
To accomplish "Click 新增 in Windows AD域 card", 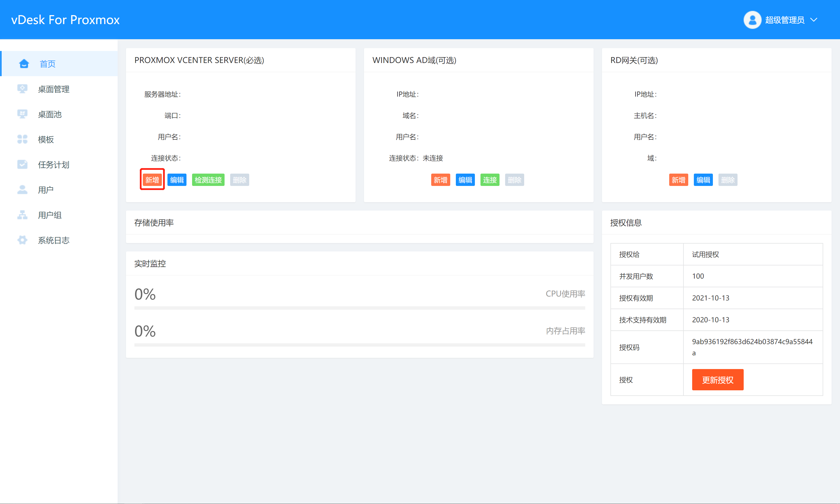I will pyautogui.click(x=441, y=180).
